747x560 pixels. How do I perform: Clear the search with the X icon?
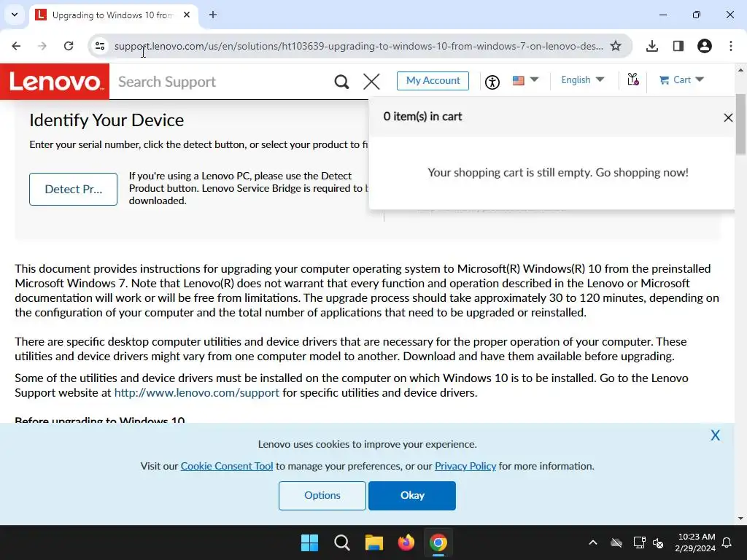[x=371, y=82]
